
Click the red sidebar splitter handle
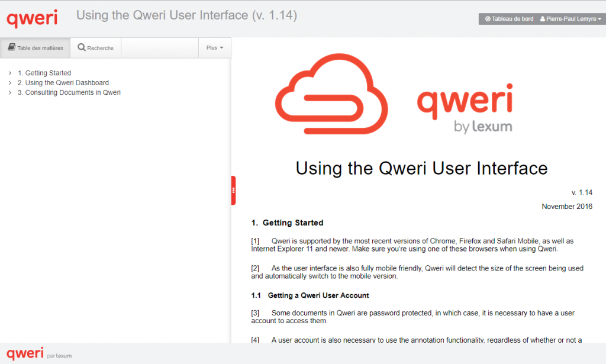(x=233, y=190)
